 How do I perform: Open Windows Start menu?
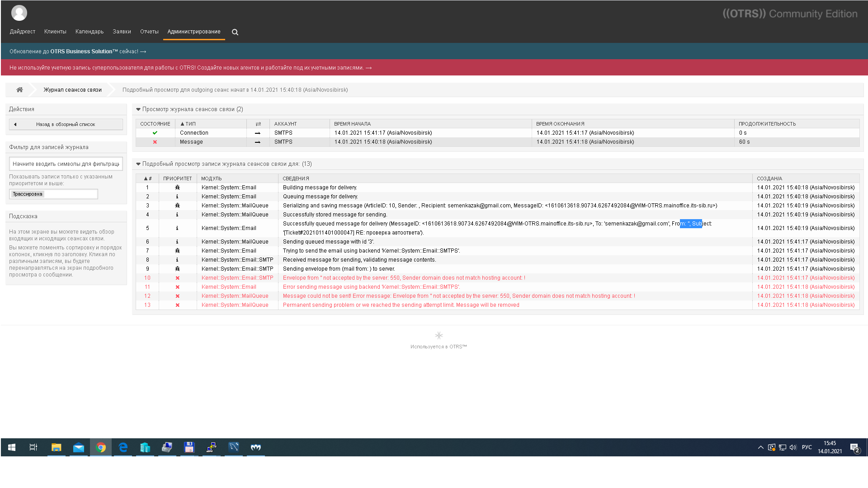[12, 447]
